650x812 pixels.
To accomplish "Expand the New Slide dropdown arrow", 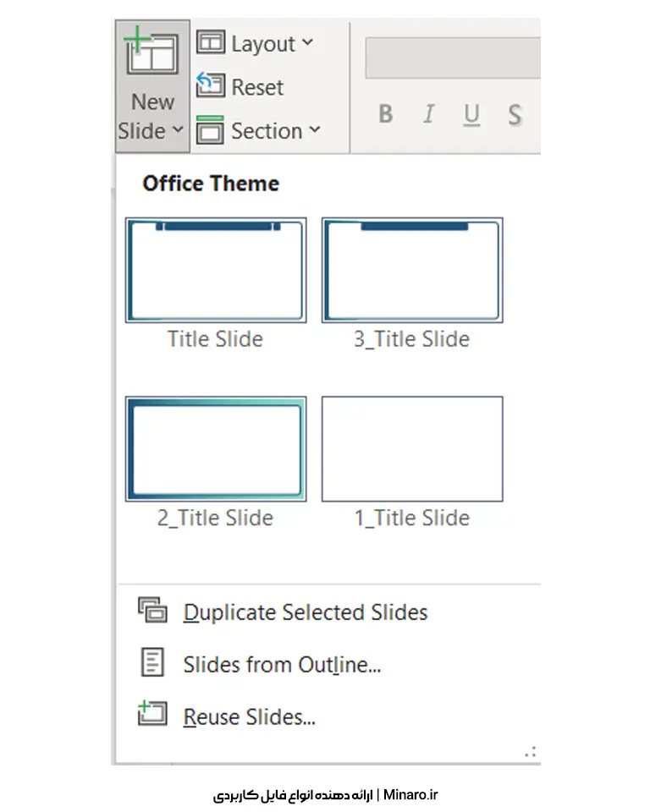I will [x=177, y=131].
